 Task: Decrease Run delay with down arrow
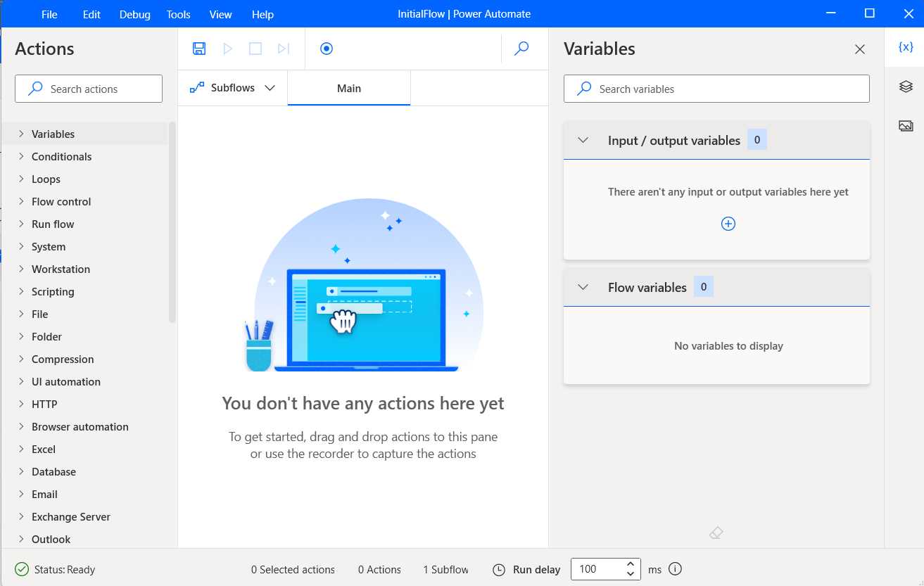click(631, 574)
